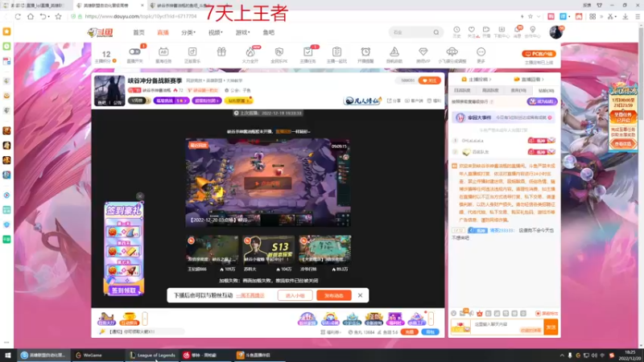Click the chat message input field

(x=507, y=327)
